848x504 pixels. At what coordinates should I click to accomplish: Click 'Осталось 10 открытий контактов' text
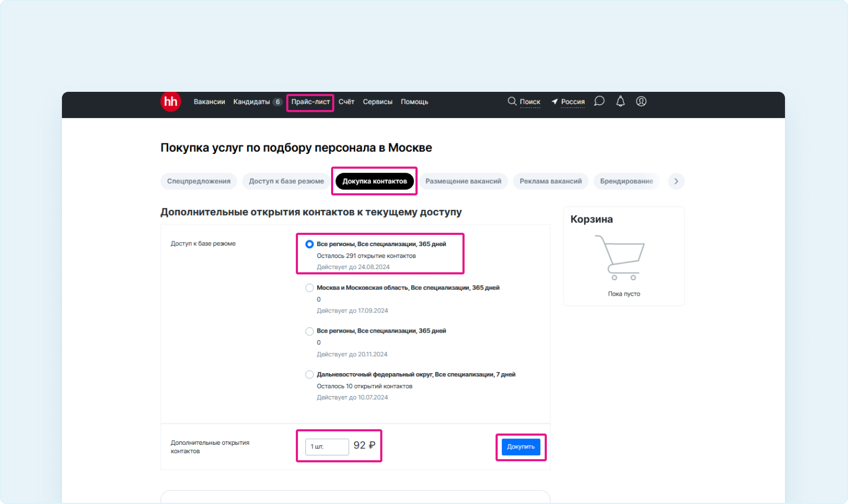[x=364, y=386]
